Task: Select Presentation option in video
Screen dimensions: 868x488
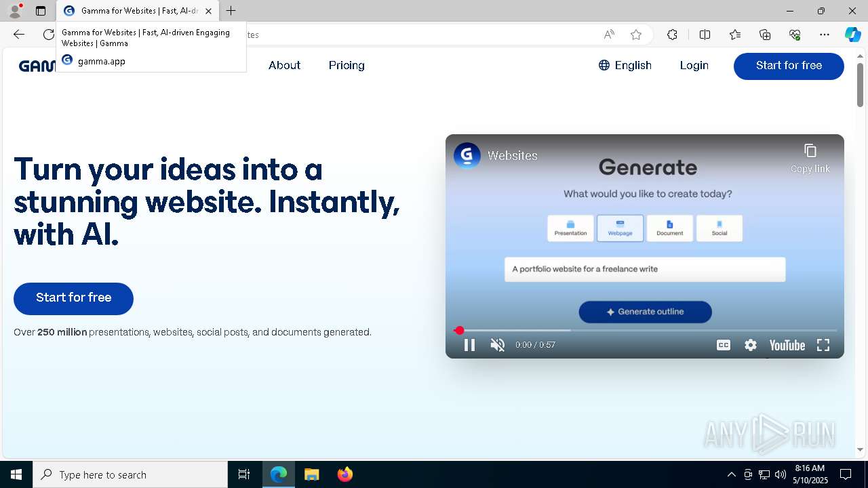Action: point(570,228)
